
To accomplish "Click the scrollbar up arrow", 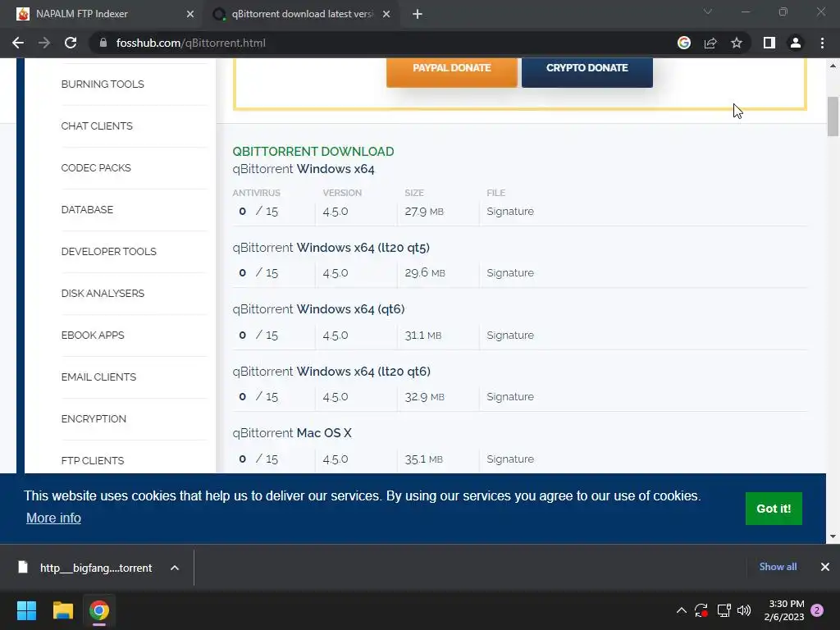I will tap(833, 66).
